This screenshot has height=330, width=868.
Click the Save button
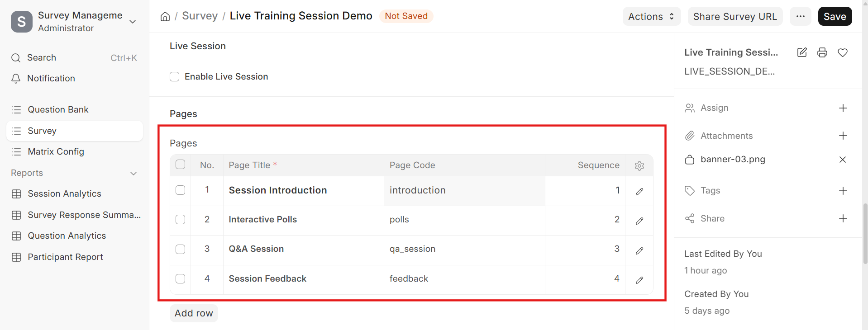point(835,17)
